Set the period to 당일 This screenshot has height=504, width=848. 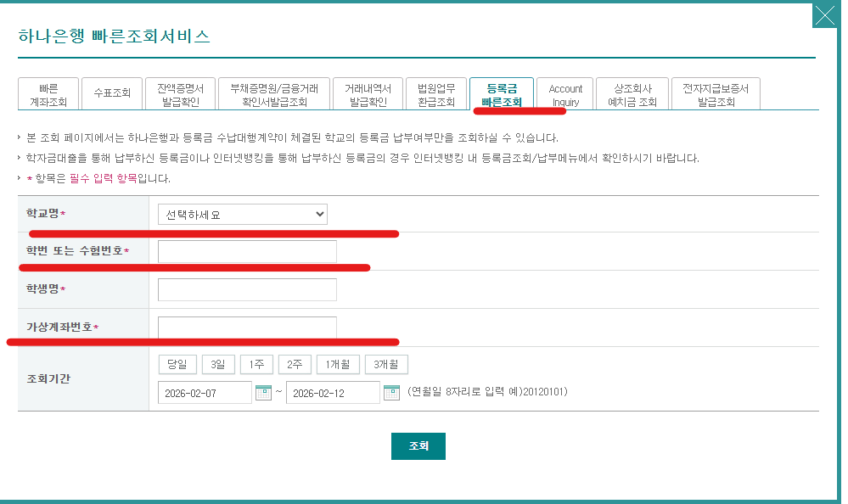pyautogui.click(x=177, y=364)
